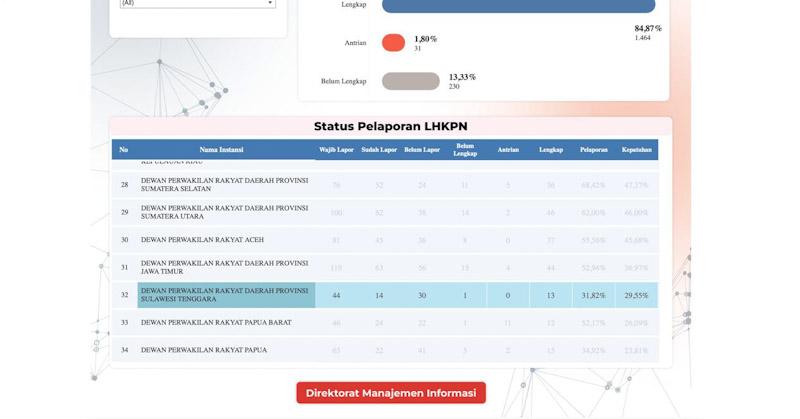Sort by Nama Instansi column header
This screenshot has width=800, height=419.
coord(222,150)
